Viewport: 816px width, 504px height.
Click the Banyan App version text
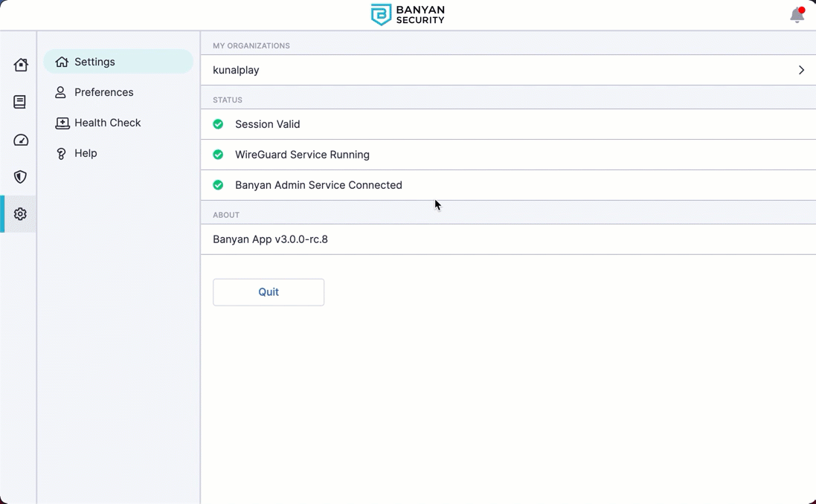coord(270,239)
